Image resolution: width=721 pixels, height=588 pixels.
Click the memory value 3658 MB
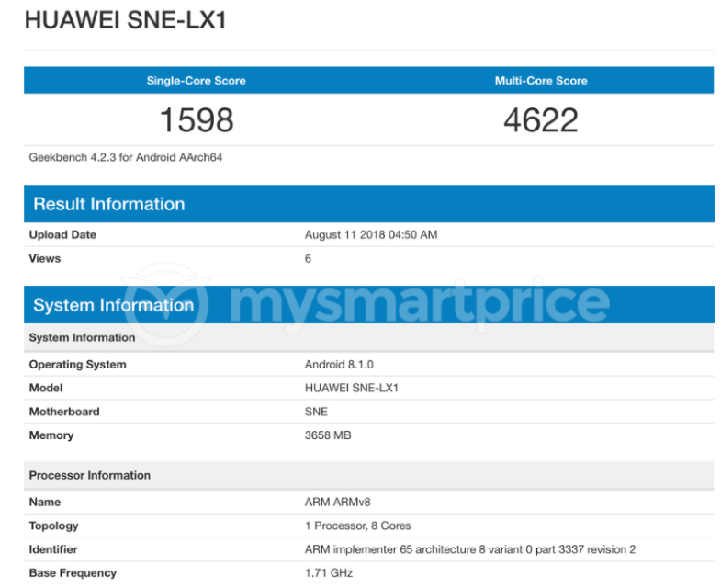[x=328, y=435]
